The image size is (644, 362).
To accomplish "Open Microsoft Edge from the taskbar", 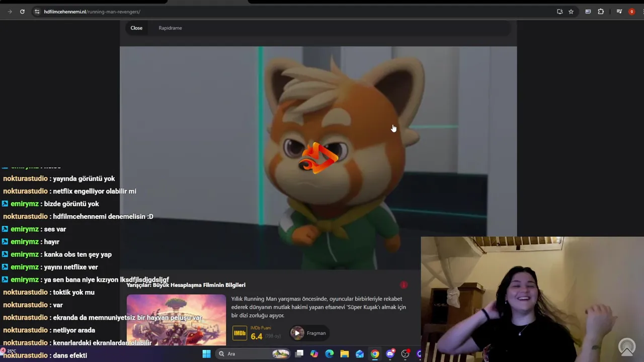I will pyautogui.click(x=330, y=354).
